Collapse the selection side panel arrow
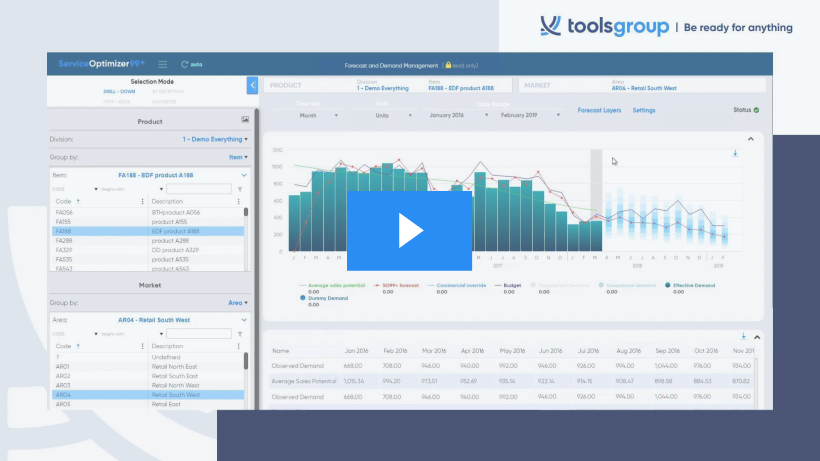The image size is (820, 461). click(252, 85)
